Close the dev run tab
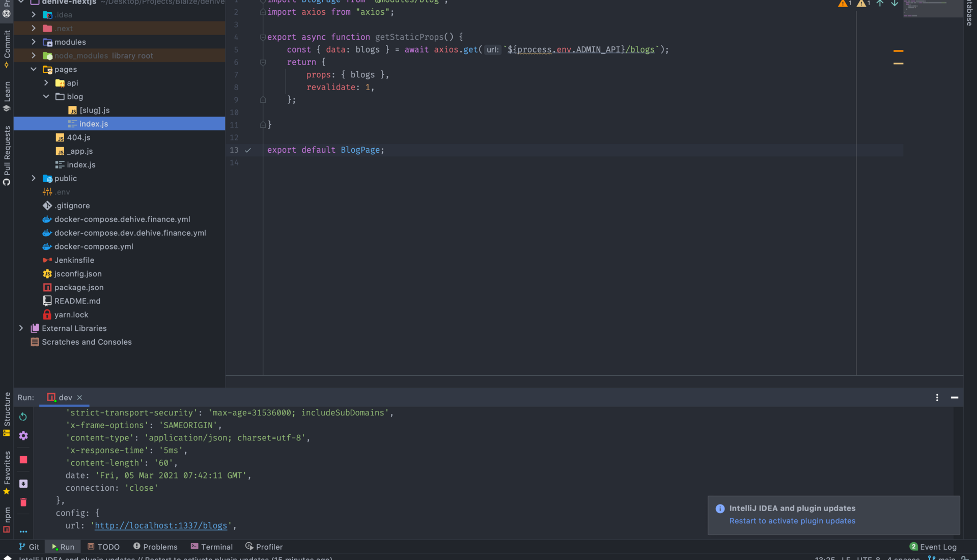The image size is (977, 560). (x=79, y=398)
